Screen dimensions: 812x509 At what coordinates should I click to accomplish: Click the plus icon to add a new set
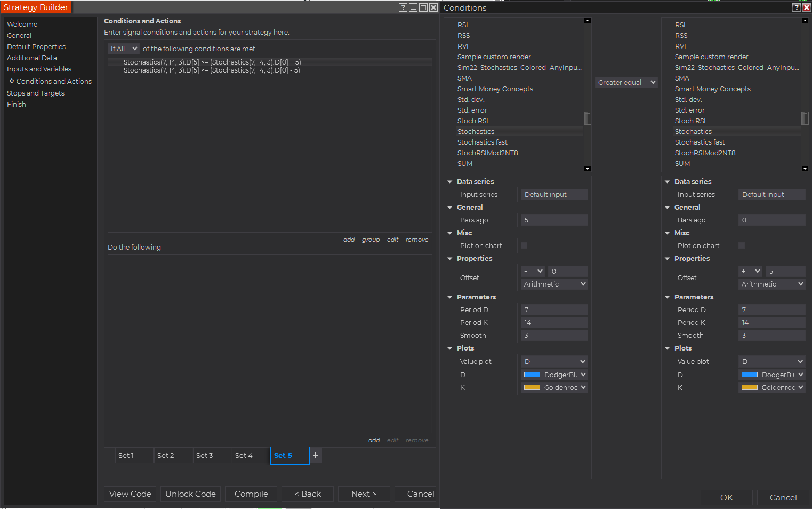pos(316,455)
